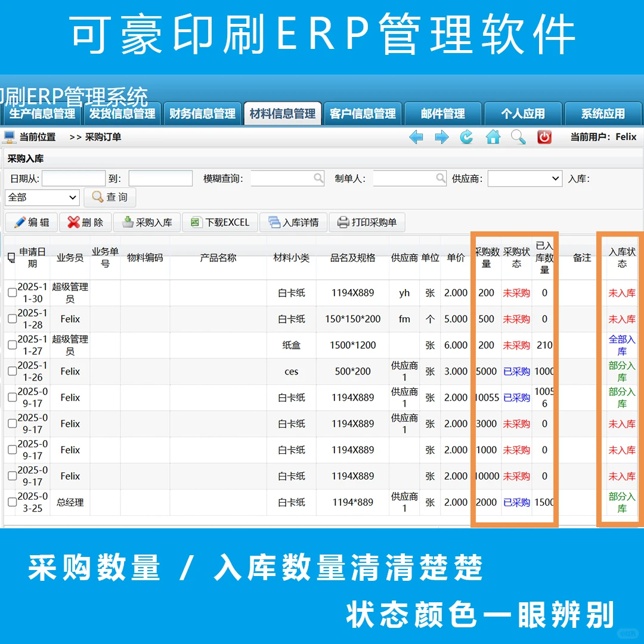644x644 pixels.
Task: Expand the 全部 filter dropdown
Action: 42,197
